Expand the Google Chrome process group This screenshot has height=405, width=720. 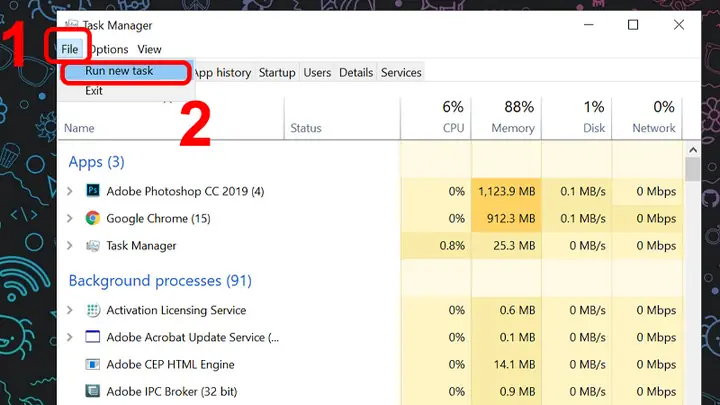(x=70, y=218)
